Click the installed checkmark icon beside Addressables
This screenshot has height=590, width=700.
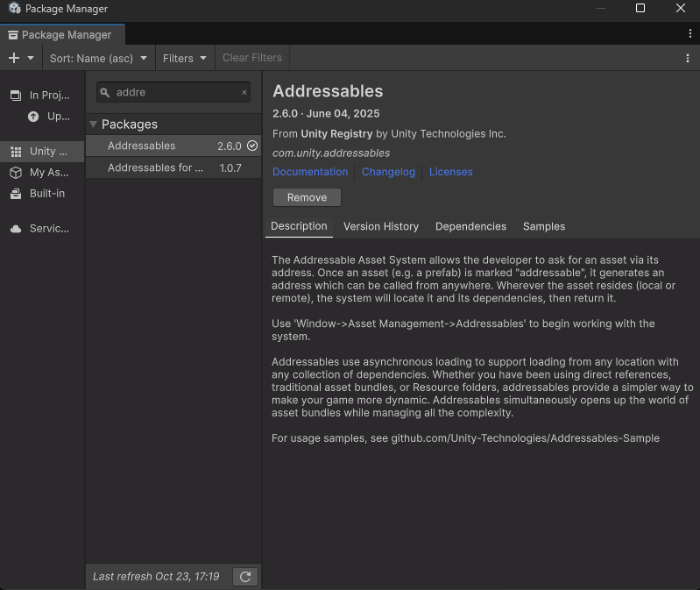coord(252,146)
